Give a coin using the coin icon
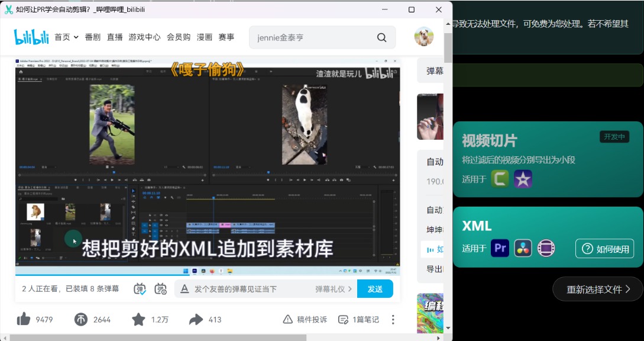Viewport: 644px width, 341px height. (81, 319)
